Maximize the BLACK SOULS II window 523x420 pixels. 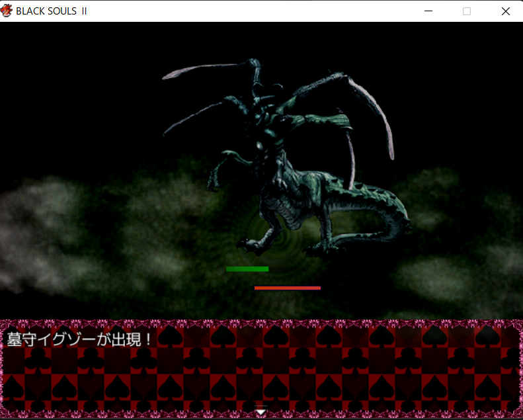tap(467, 11)
